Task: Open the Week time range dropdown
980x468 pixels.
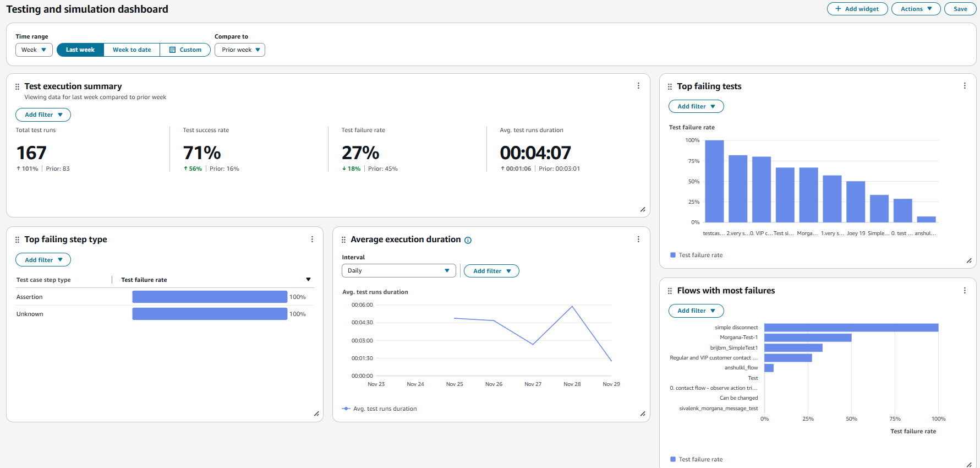Action: click(x=34, y=50)
